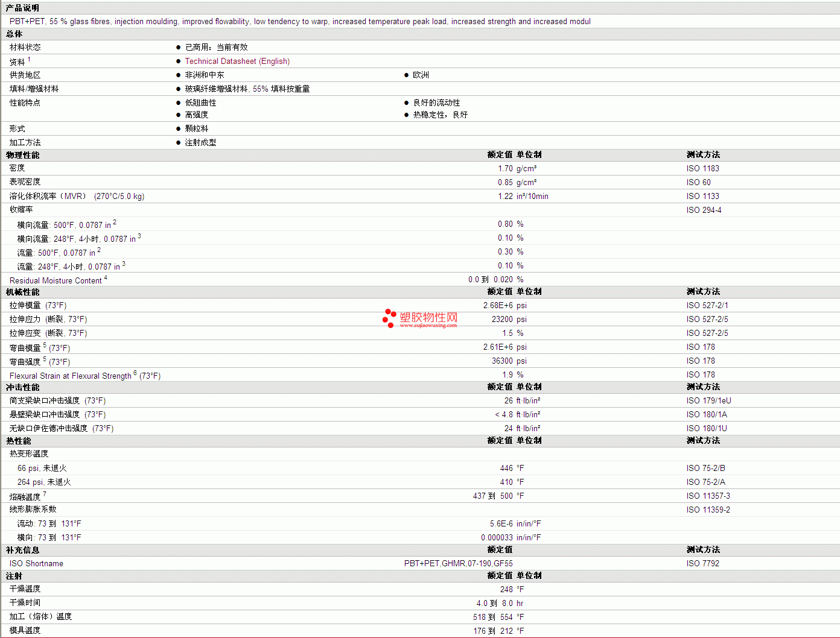Click the 注射 section header
The width and height of the screenshot is (840, 638).
(x=14, y=576)
